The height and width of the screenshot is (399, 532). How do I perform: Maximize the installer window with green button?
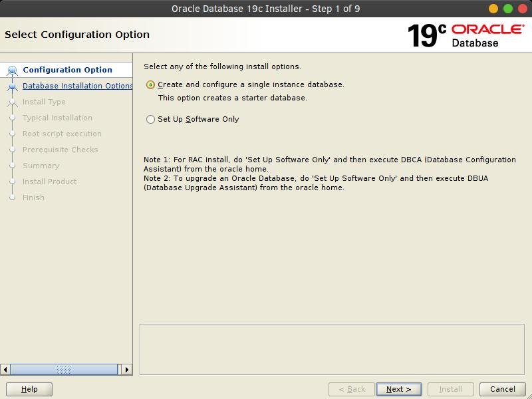tap(508, 9)
